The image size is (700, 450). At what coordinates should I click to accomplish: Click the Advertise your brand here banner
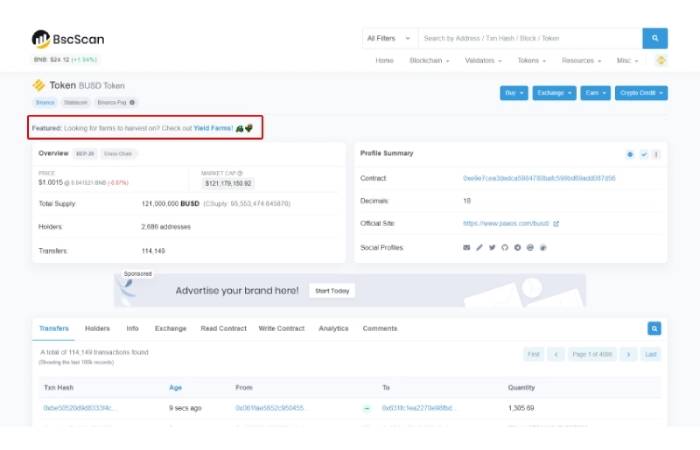click(x=350, y=291)
